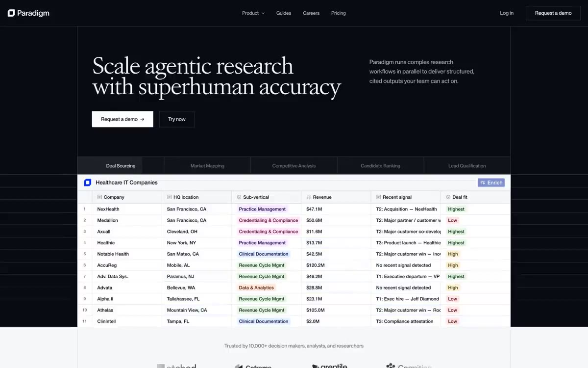Expand the Product dropdown menu
Screen dimensions: 588x368
[253, 13]
